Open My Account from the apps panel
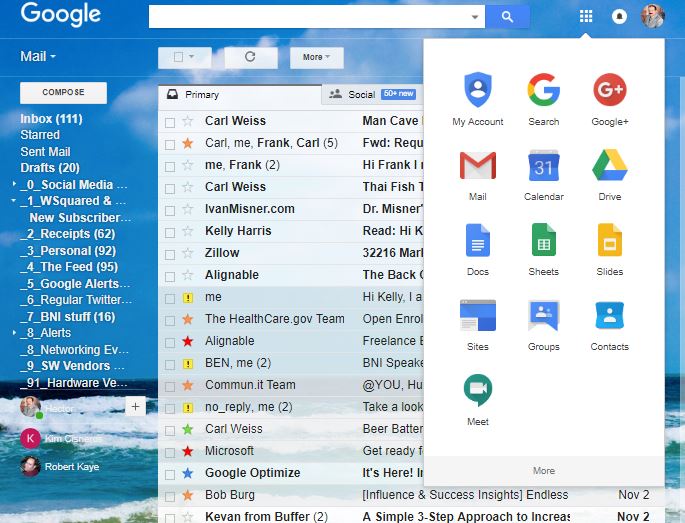Screen dimensions: 685x523 [477, 99]
